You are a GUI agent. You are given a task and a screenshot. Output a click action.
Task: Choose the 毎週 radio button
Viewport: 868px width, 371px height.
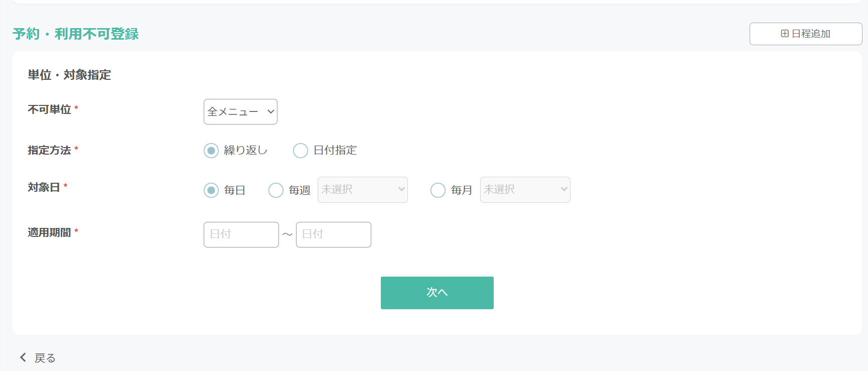pyautogui.click(x=276, y=190)
